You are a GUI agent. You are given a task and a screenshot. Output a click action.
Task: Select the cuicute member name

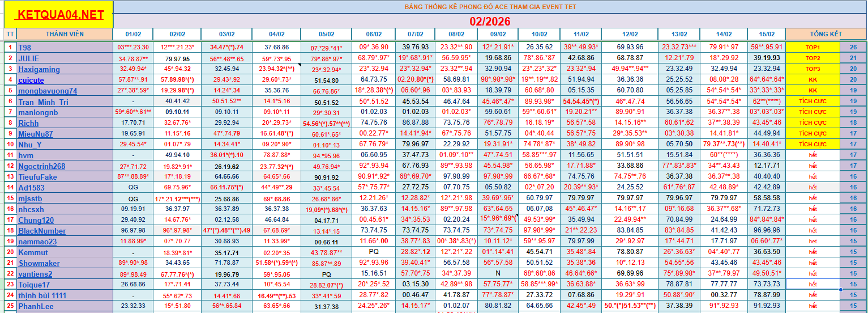pyautogui.click(x=31, y=80)
